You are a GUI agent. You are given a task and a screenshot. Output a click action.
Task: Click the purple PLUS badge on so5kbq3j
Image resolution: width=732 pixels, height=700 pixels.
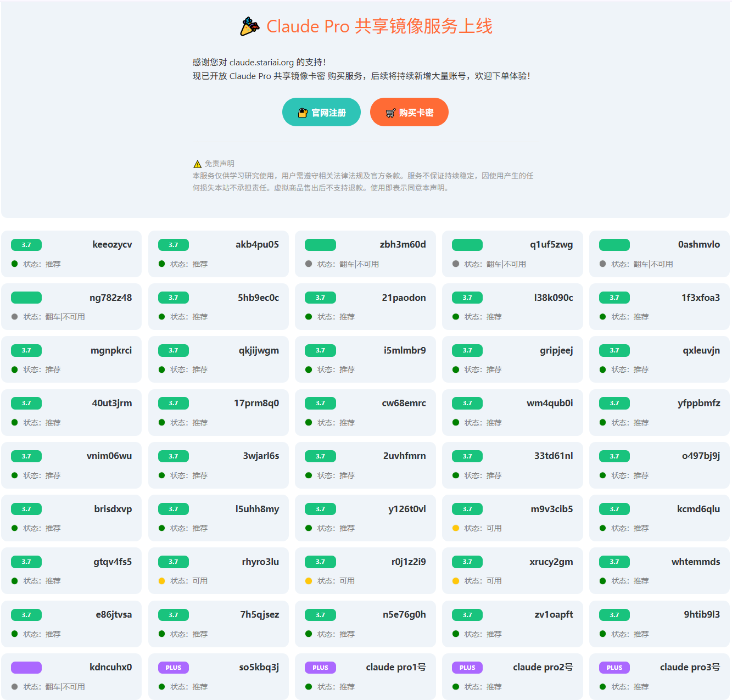pyautogui.click(x=174, y=668)
